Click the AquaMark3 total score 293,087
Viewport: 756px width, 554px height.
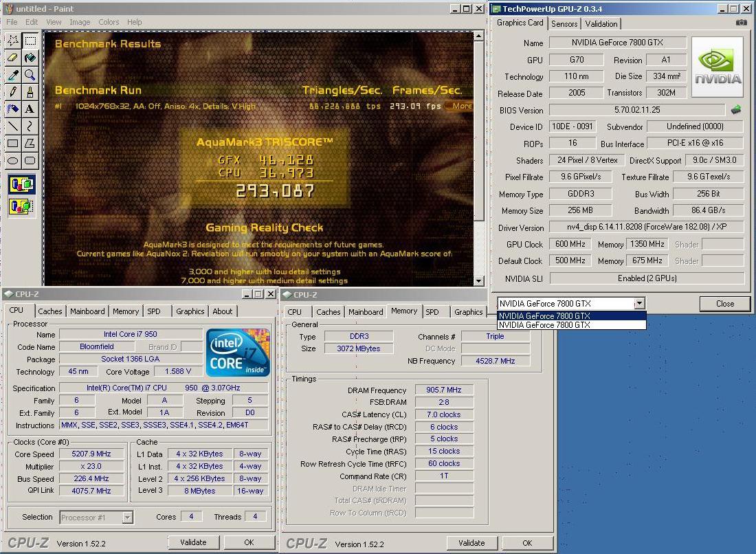point(274,191)
